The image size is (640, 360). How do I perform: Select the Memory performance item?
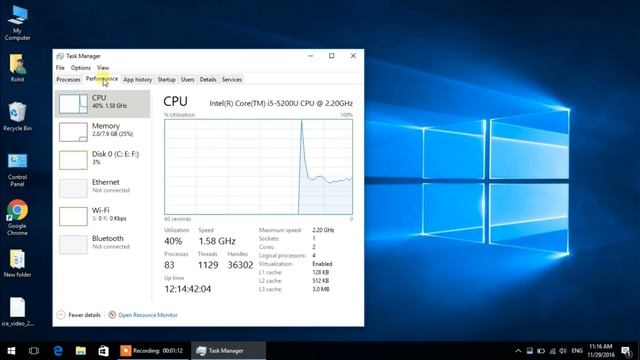(102, 132)
